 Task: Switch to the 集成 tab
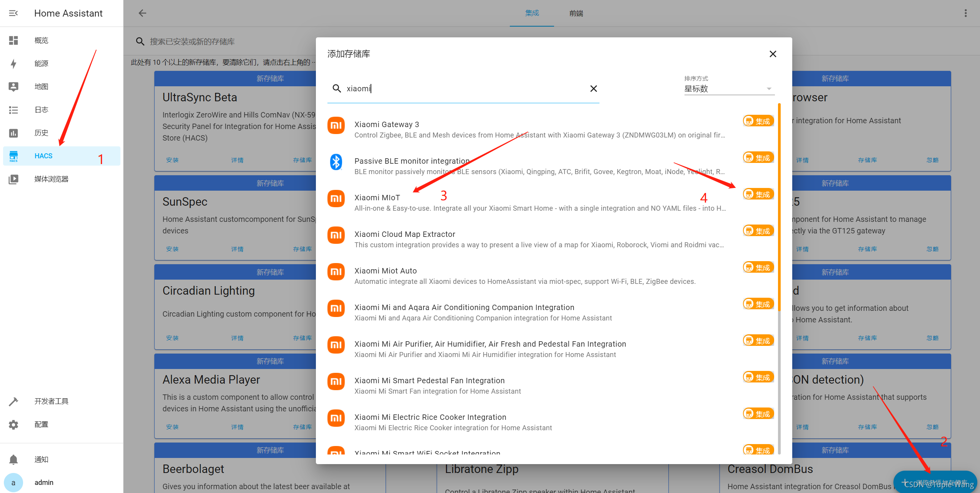point(532,13)
